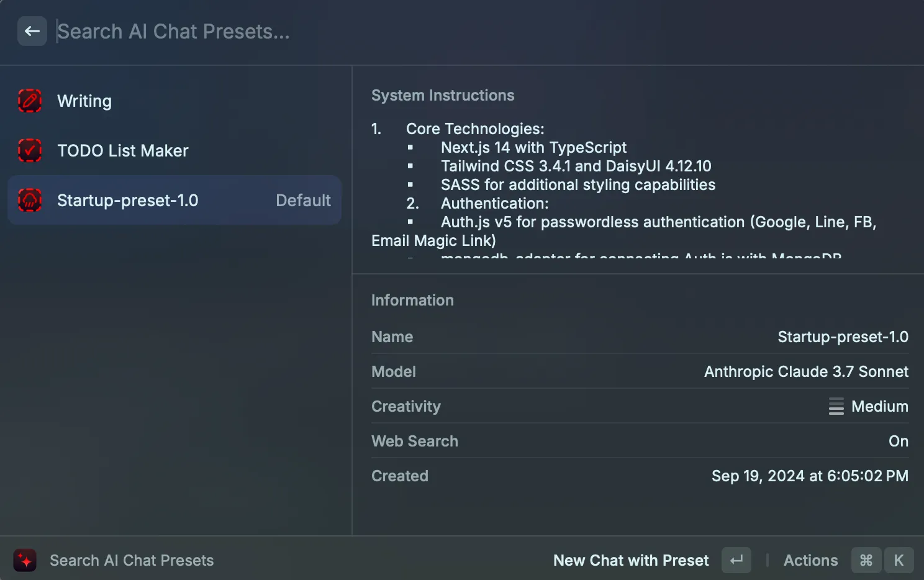The image size is (924, 580).
Task: Click the Web Search On value
Action: [898, 441]
